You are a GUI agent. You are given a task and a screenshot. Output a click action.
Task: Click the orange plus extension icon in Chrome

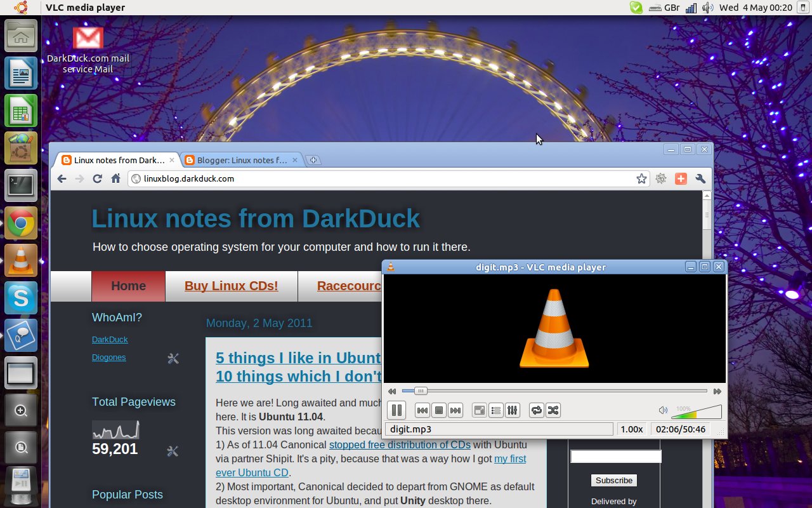681,179
